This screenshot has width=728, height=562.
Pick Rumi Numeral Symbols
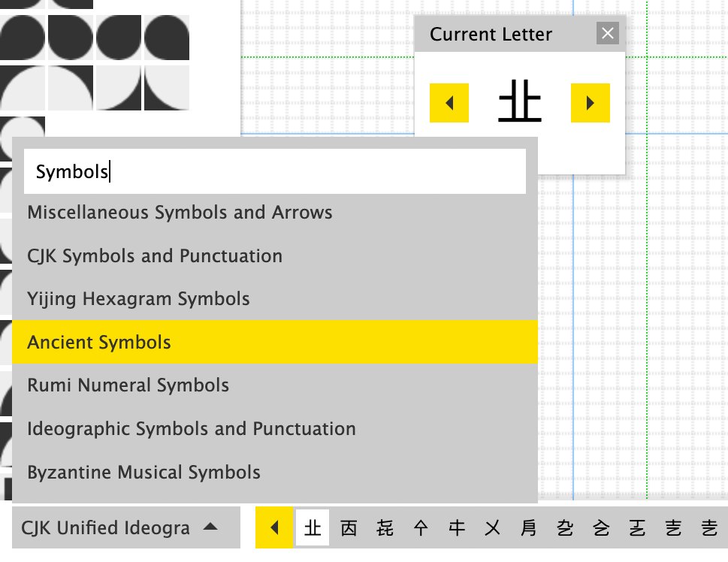tap(275, 385)
